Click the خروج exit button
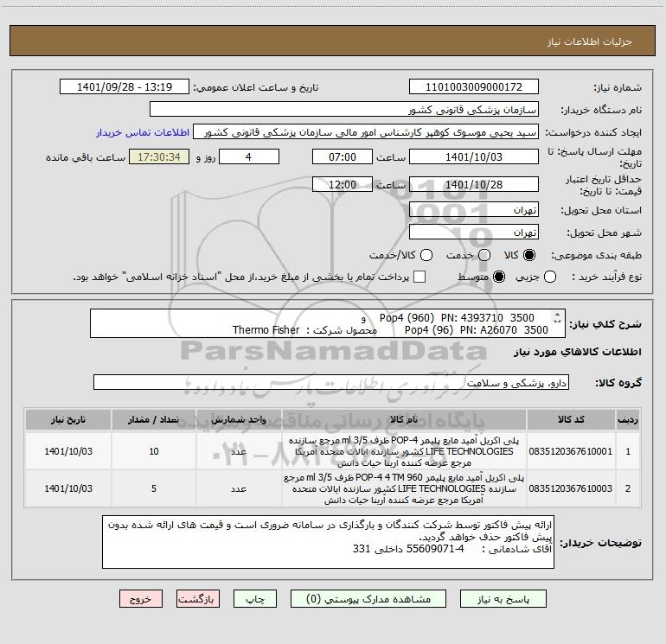Viewport: 666px width, 644px height. pyautogui.click(x=141, y=599)
